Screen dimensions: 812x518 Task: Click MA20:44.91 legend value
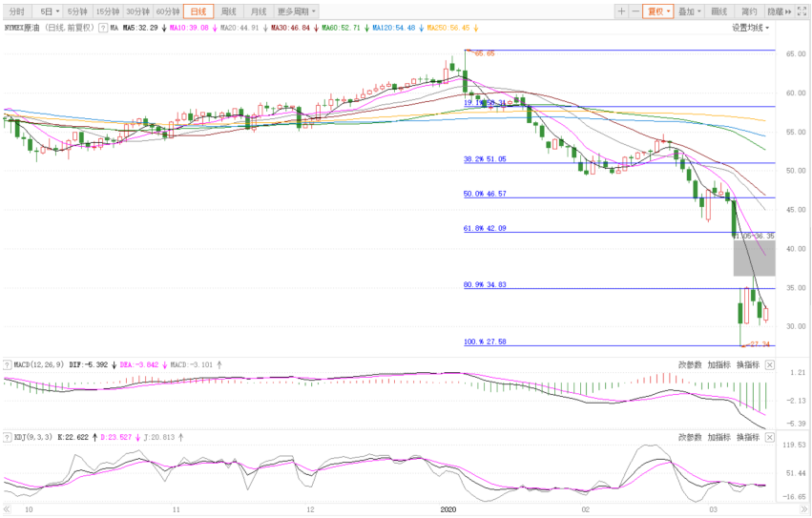coord(239,28)
